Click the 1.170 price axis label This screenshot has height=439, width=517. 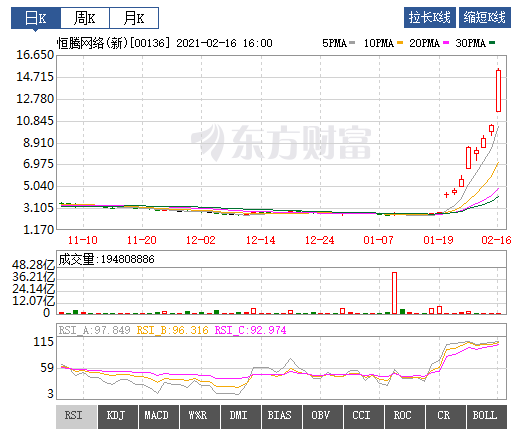38,230
